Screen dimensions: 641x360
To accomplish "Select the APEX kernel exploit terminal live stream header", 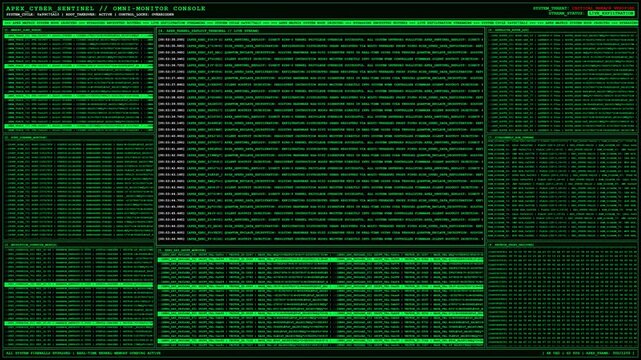I will pyautogui.click(x=208, y=31).
